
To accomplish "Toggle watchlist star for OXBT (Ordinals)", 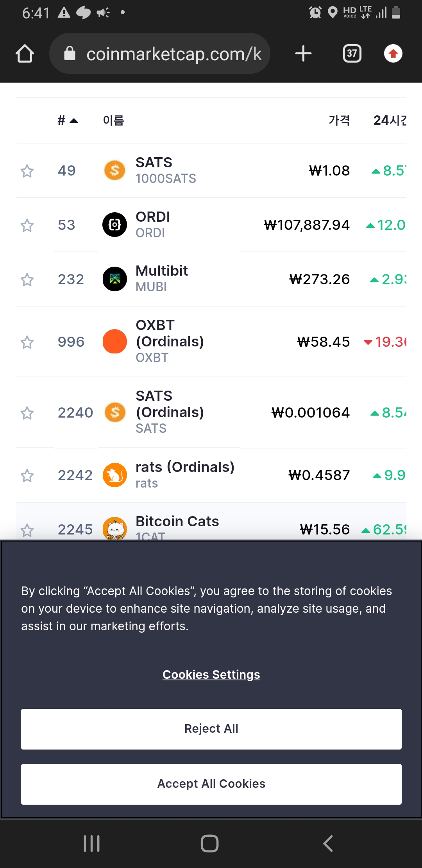I will point(27,342).
